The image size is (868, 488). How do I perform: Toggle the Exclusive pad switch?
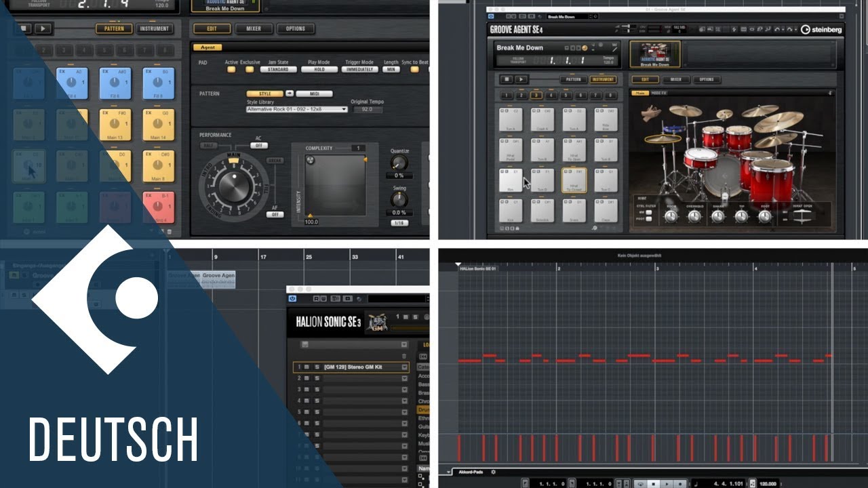click(250, 69)
